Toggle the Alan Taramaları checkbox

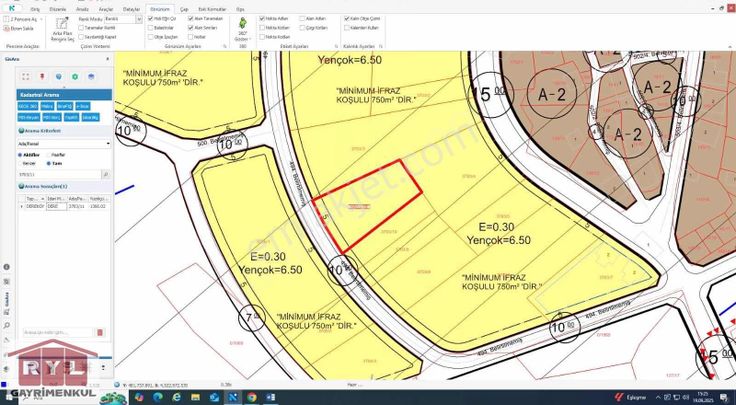pyautogui.click(x=189, y=18)
